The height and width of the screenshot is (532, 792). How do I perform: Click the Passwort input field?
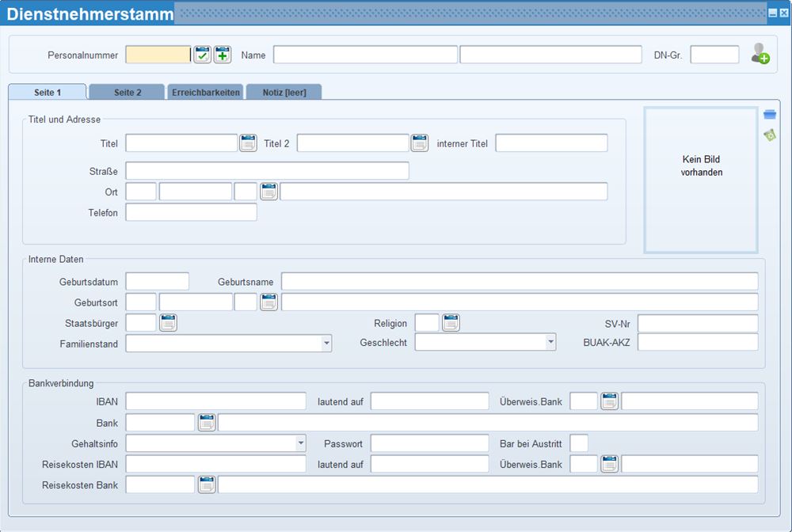tap(430, 443)
